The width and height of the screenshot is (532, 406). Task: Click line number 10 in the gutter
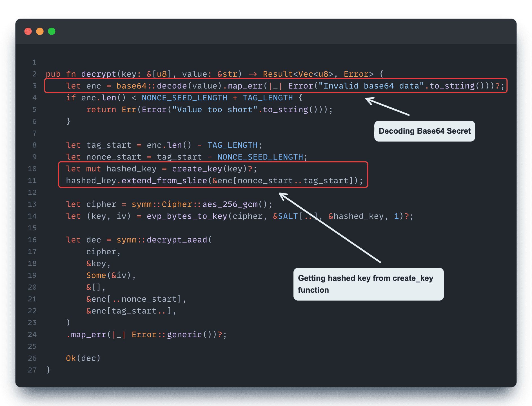pyautogui.click(x=32, y=169)
